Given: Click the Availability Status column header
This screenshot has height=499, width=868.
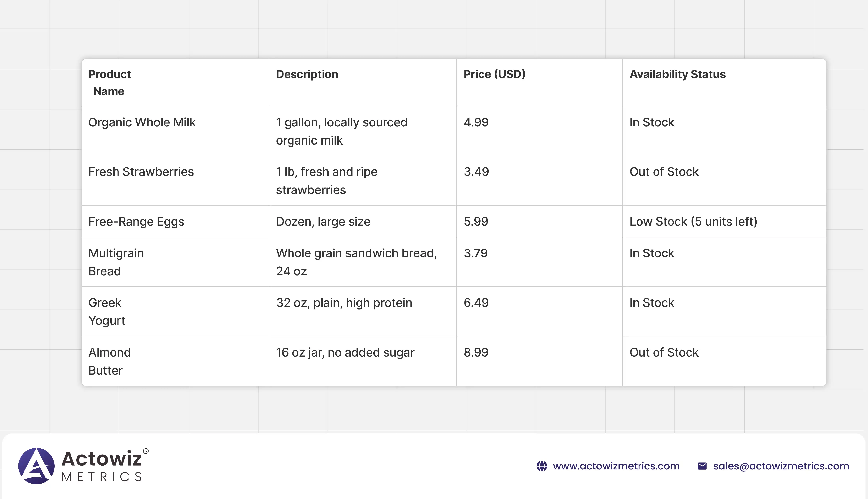Looking at the screenshot, I should [677, 74].
